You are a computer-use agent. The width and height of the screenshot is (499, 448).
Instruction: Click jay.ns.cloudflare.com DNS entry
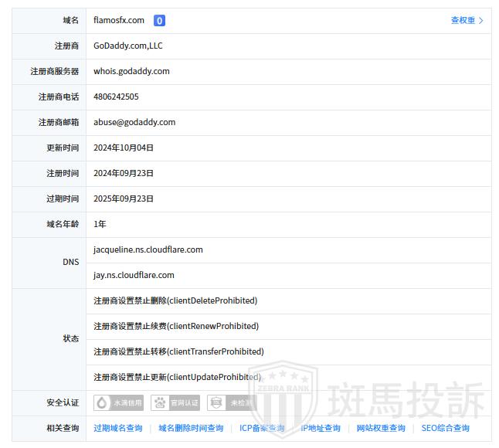point(134,276)
